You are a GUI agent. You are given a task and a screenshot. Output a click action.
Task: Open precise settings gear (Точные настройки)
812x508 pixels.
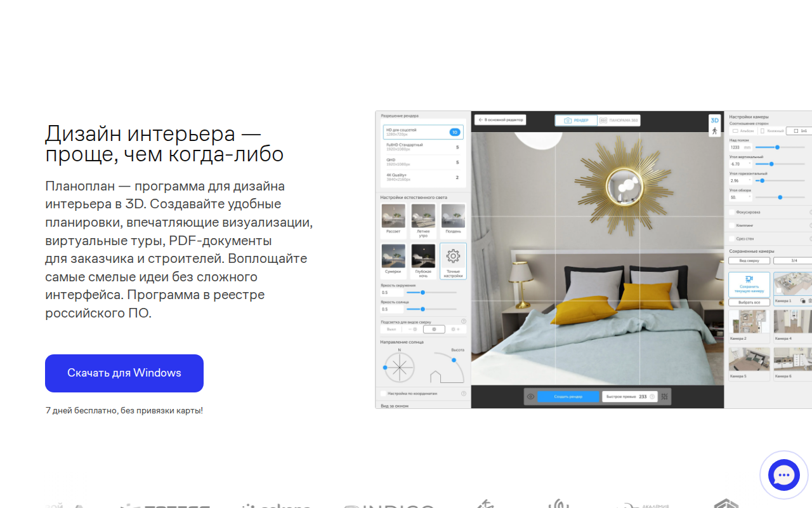point(453,260)
